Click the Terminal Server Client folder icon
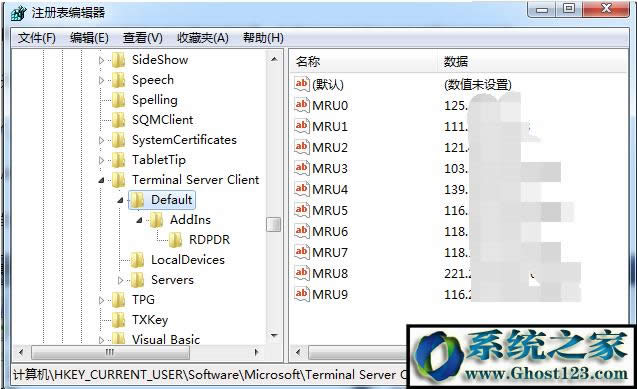The width and height of the screenshot is (637, 389). [119, 180]
